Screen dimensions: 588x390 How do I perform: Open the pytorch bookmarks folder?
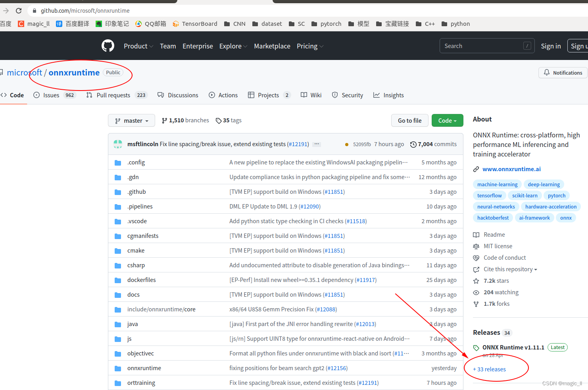coord(326,24)
